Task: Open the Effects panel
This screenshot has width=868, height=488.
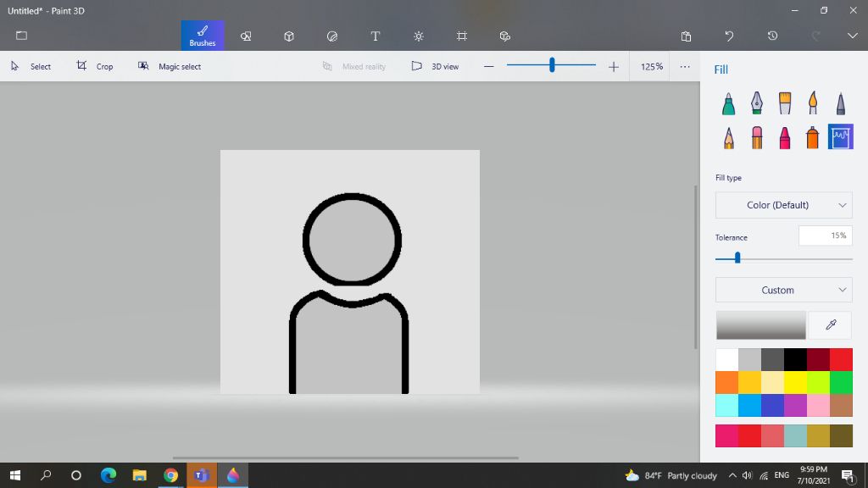Action: tap(418, 36)
